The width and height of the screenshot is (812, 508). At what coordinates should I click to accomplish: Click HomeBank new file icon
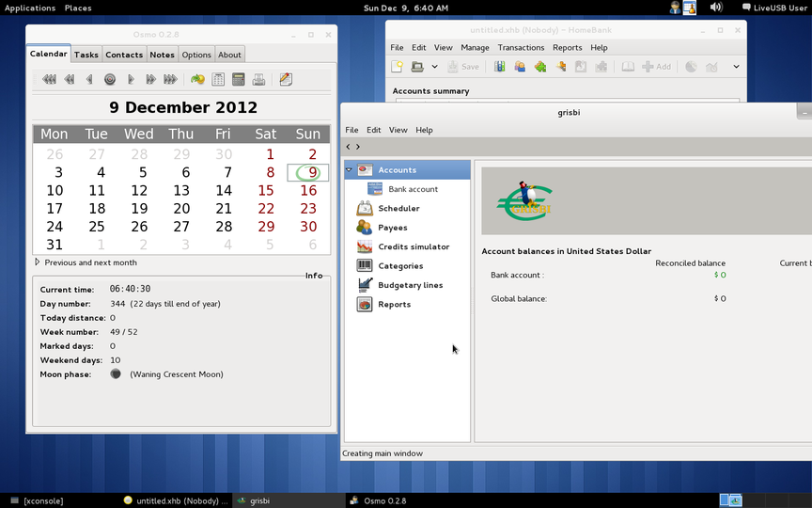pos(397,67)
